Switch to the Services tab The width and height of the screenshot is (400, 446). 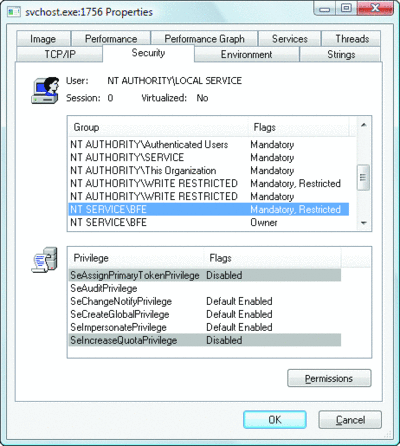(290, 39)
